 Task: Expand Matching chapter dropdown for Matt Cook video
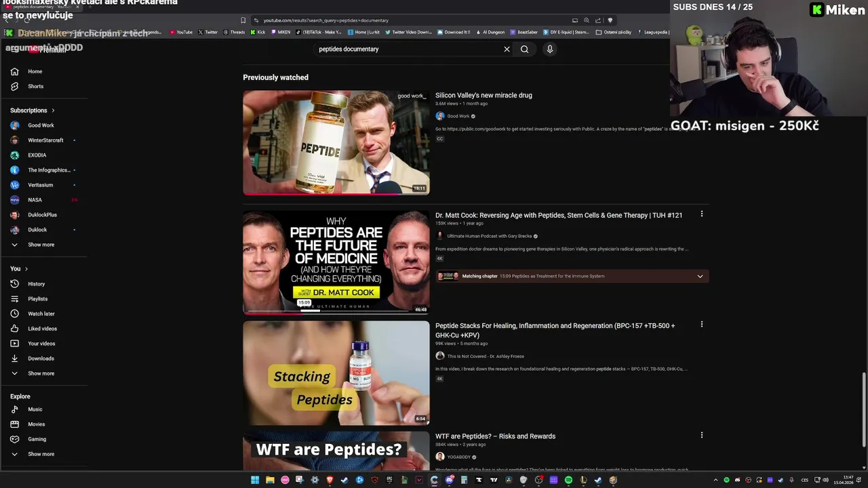pos(700,277)
